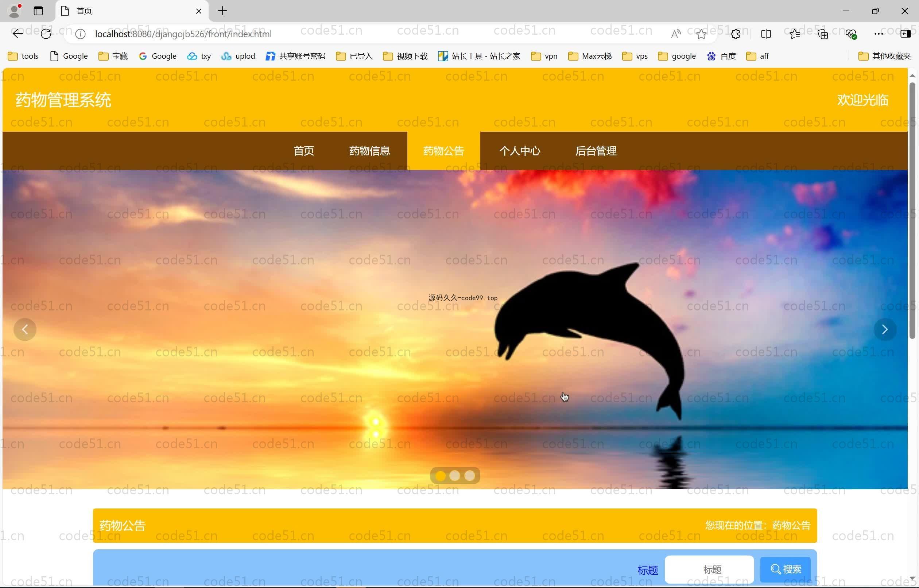Viewport: 919px width, 588px height.
Task: Open browser essentials heart icon
Action: (x=851, y=34)
